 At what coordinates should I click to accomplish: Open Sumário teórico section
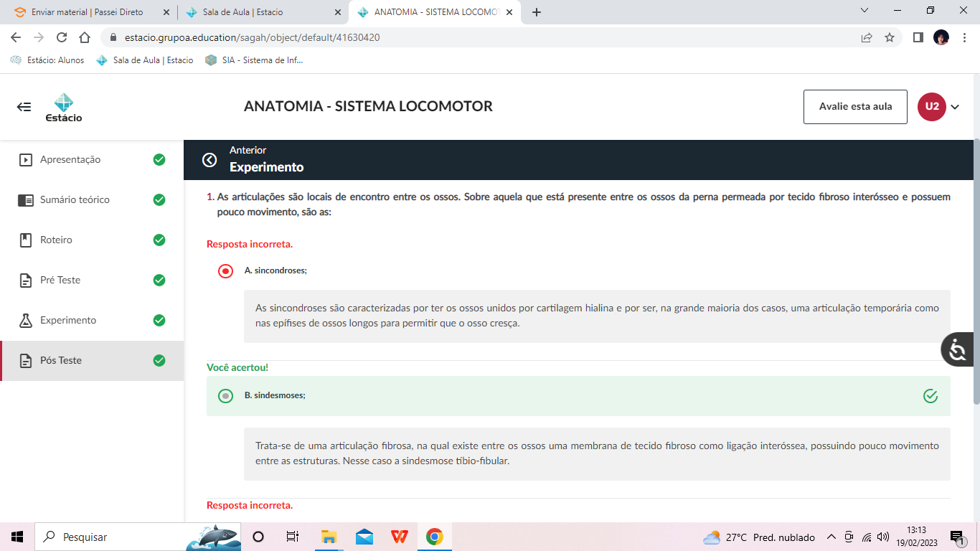(x=75, y=199)
